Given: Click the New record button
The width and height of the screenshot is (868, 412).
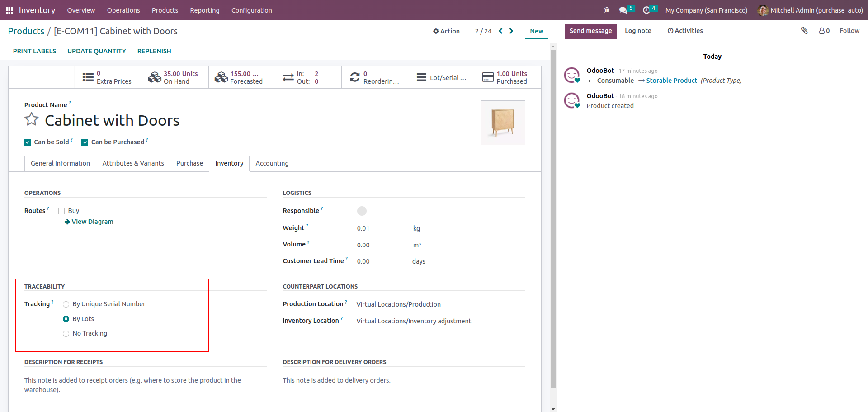Looking at the screenshot, I should [537, 31].
